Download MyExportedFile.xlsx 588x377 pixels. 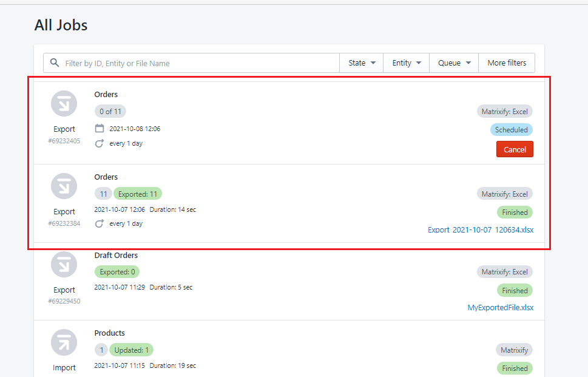click(x=501, y=308)
